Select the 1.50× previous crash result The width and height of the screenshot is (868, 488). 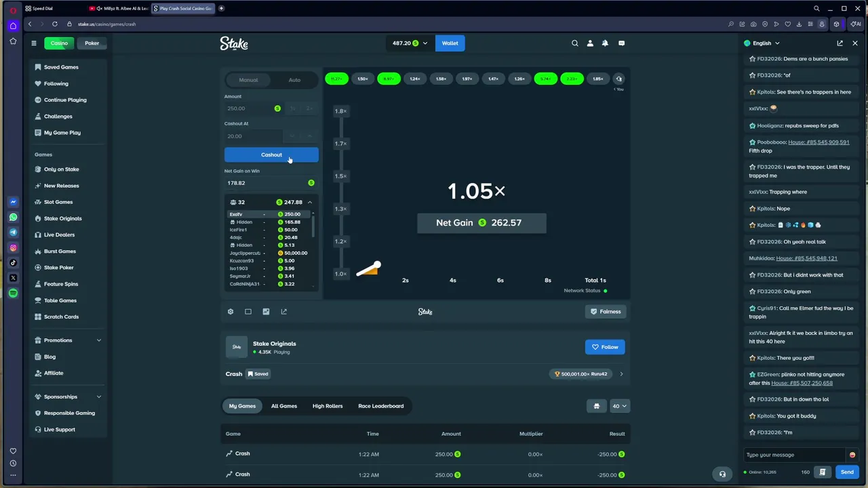[363, 79]
